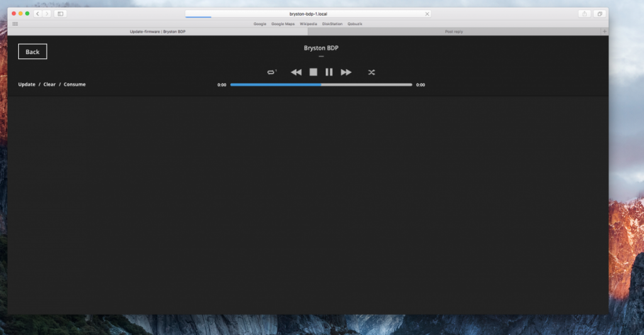Viewport: 644px width, 335px height.
Task: Click the bryston-bdp-1.local address bar
Action: coord(308,14)
